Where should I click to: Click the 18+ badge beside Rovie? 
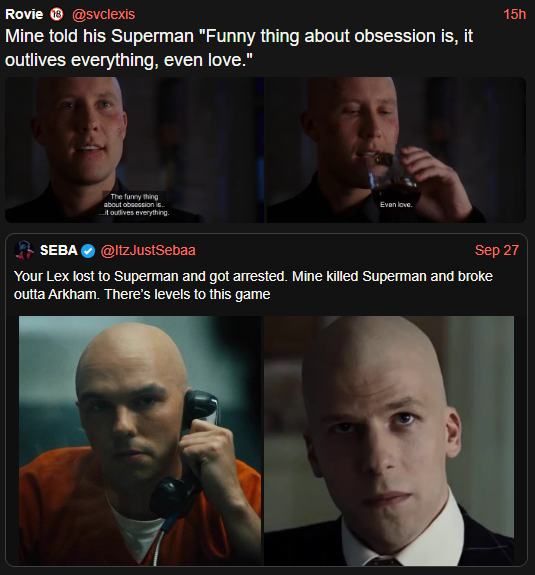coord(56,14)
